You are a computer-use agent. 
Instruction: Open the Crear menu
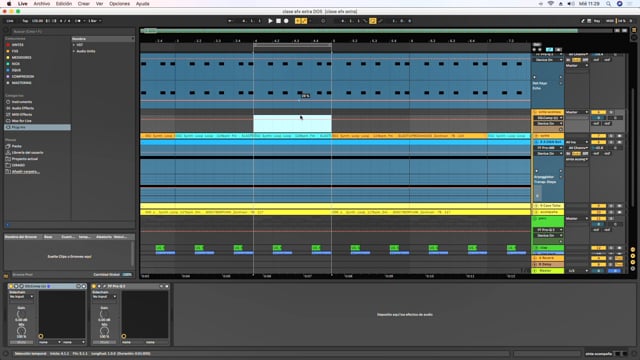click(x=84, y=4)
